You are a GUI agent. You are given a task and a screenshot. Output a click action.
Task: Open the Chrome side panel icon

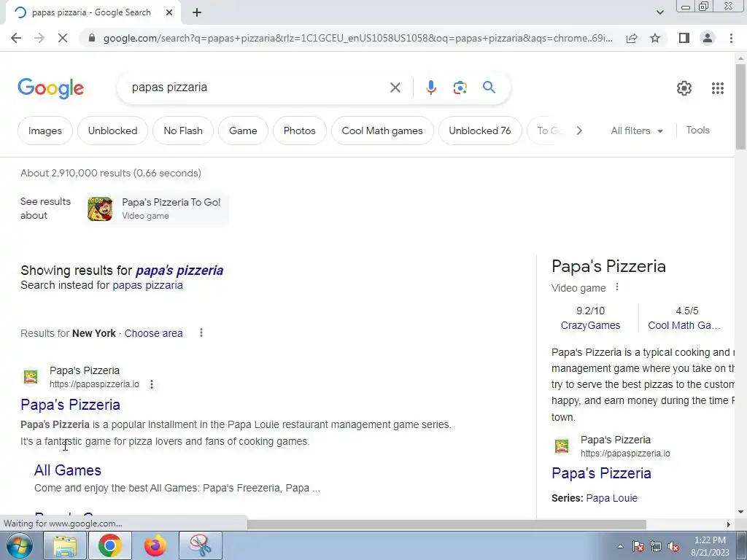(684, 38)
